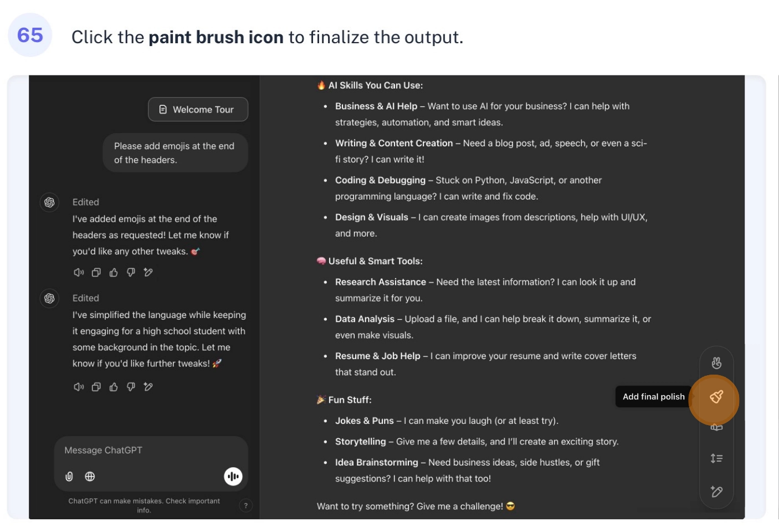
Task: Click the suggest edits pencil icon in the canvas toolbar
Action: pyautogui.click(x=716, y=492)
